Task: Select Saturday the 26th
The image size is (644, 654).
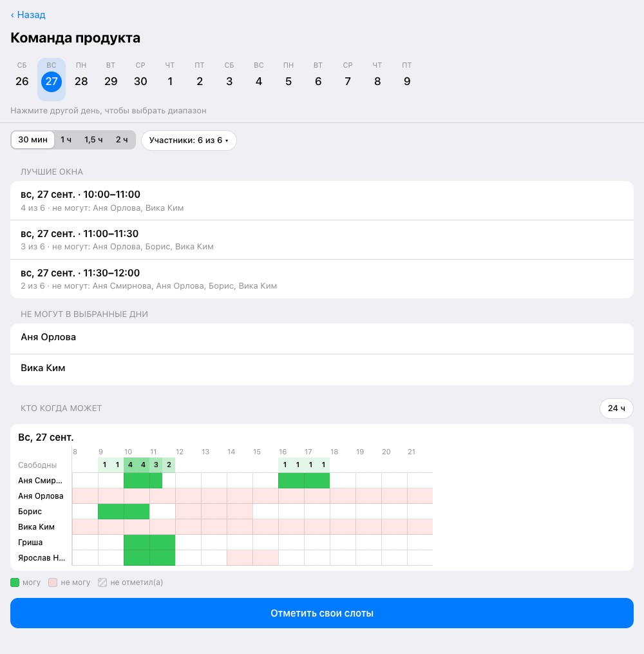Action: click(x=22, y=79)
